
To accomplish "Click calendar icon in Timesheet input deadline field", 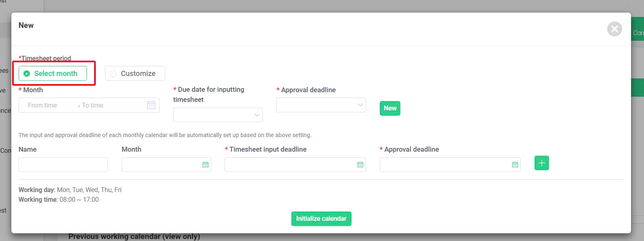I will pyautogui.click(x=360, y=165).
